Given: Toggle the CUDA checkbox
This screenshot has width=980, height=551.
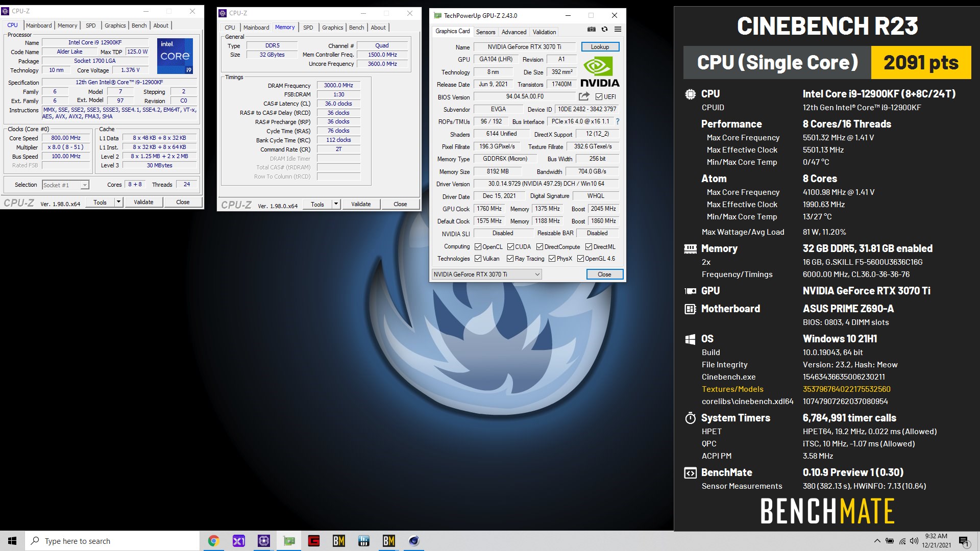Looking at the screenshot, I should (x=510, y=247).
